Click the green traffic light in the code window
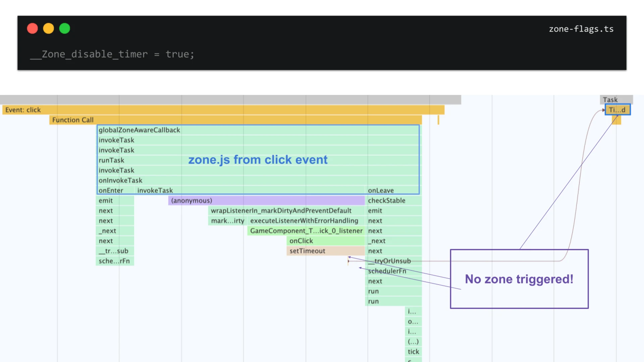This screenshot has height=362, width=644. [x=64, y=28]
